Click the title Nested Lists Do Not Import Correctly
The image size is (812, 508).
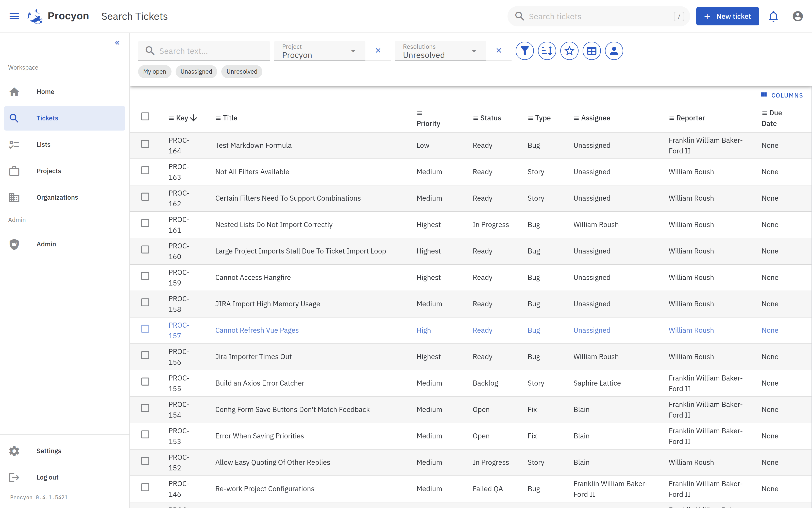click(x=274, y=225)
